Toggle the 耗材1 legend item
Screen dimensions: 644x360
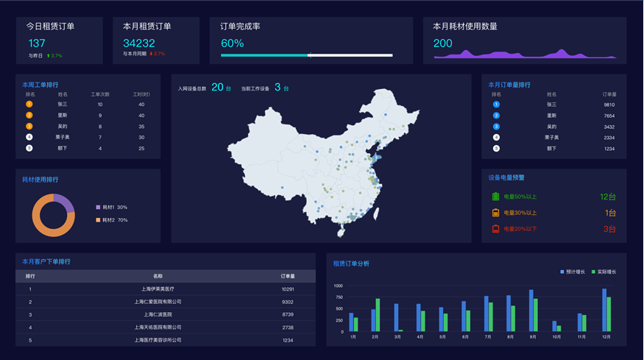click(x=111, y=208)
